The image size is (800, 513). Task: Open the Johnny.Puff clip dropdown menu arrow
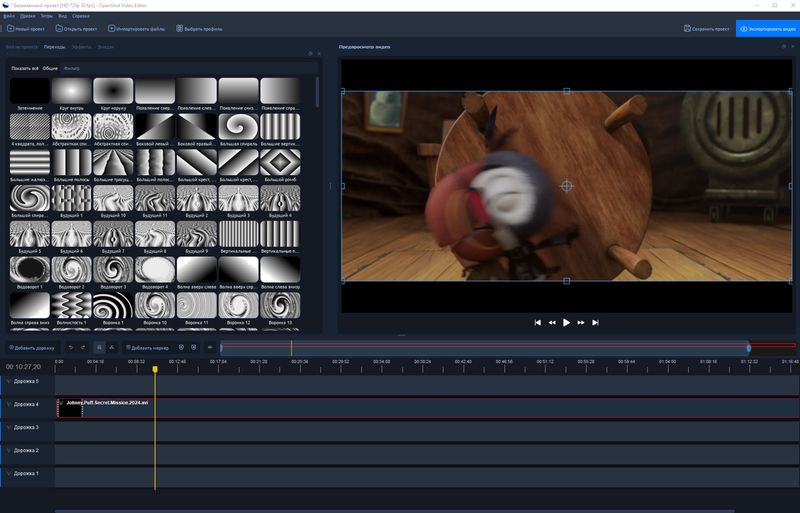pyautogui.click(x=61, y=403)
